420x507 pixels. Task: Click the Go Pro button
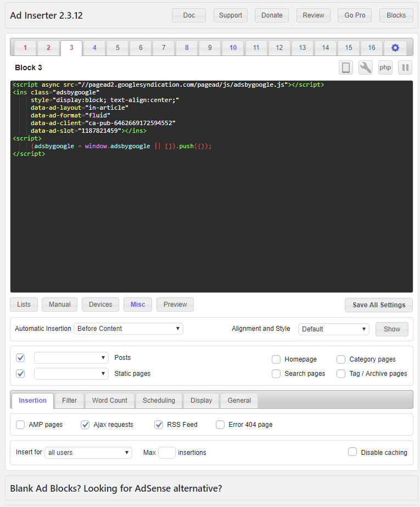[x=355, y=15]
